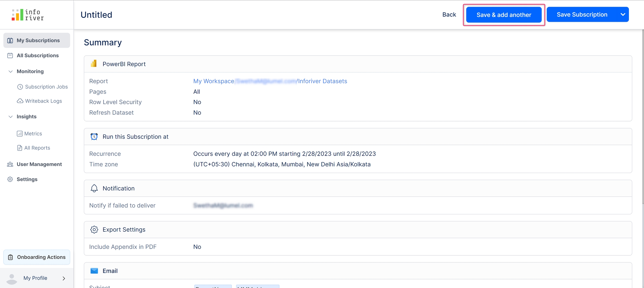Open the Inforiver Datasets report link
This screenshot has width=644, height=288.
point(322,81)
